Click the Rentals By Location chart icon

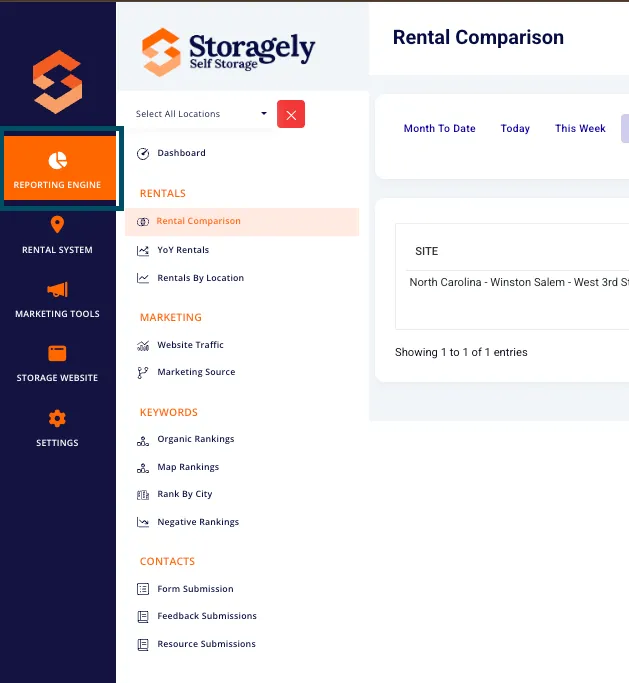[143, 278]
